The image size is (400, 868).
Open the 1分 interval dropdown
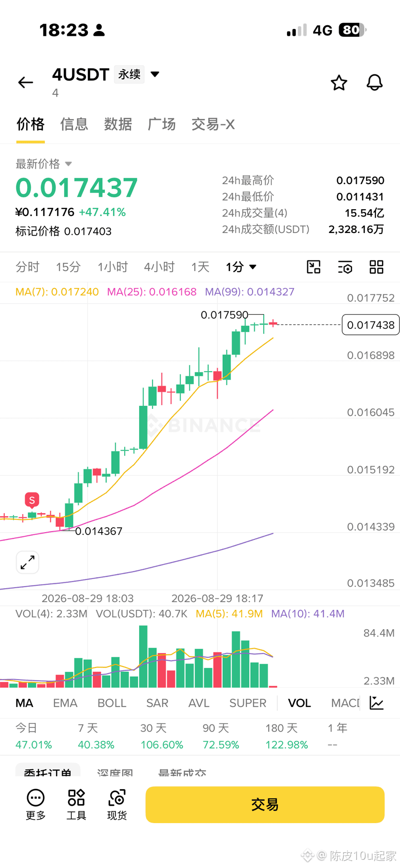(241, 267)
